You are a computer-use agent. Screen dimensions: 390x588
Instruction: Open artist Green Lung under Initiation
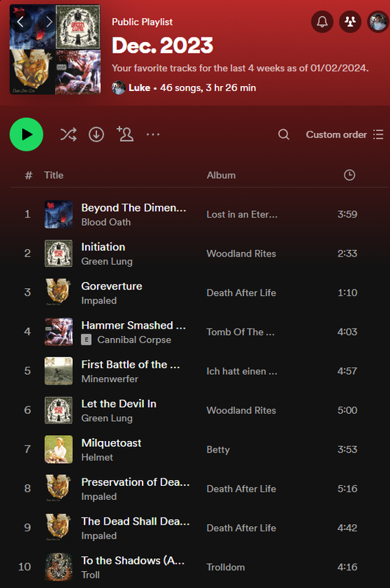[106, 262]
